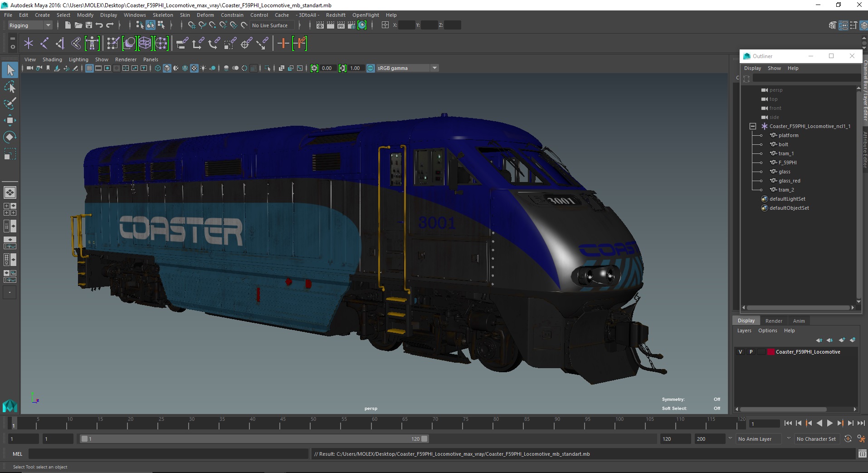Click the Bind Skin shelf icon

(x=76, y=44)
